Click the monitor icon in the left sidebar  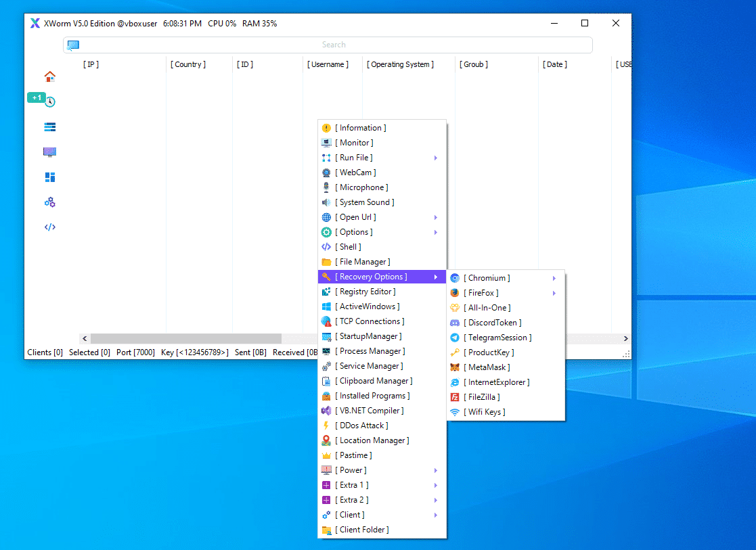49,152
